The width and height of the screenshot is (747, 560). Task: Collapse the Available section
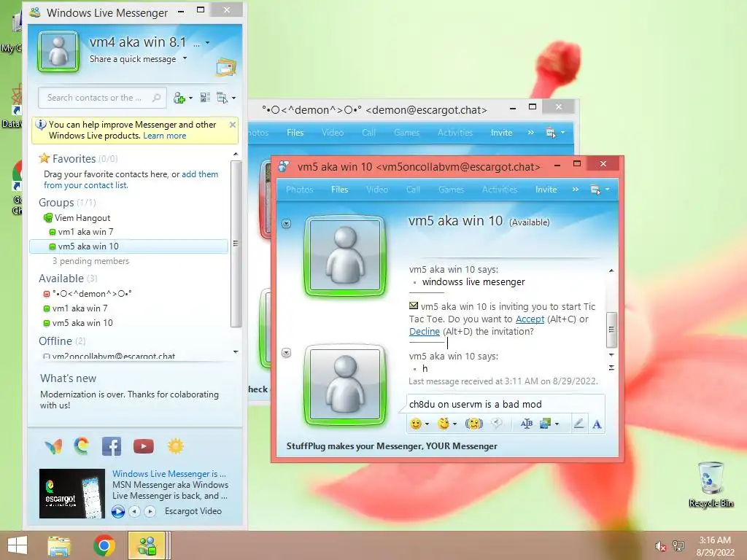pyautogui.click(x=61, y=278)
